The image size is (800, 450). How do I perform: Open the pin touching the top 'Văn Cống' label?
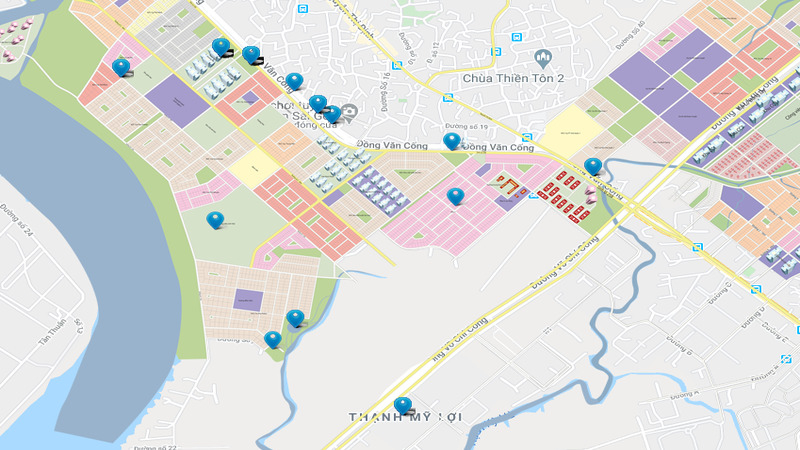coord(251,55)
